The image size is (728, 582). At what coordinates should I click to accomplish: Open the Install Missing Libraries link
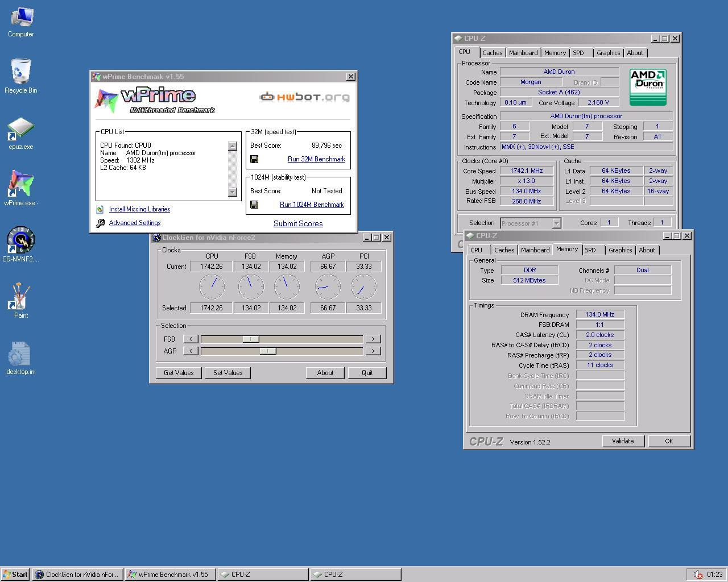click(139, 209)
